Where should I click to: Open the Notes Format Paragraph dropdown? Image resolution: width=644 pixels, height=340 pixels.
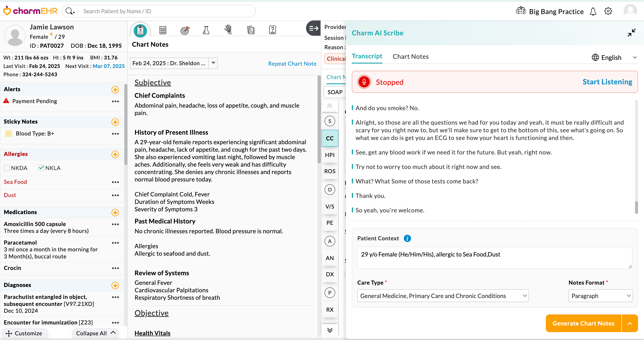(x=600, y=296)
